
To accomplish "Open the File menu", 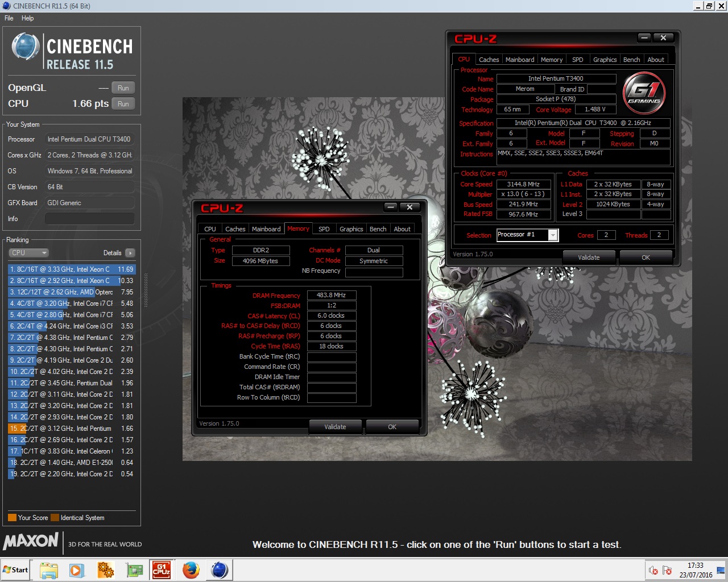I will tap(9, 18).
